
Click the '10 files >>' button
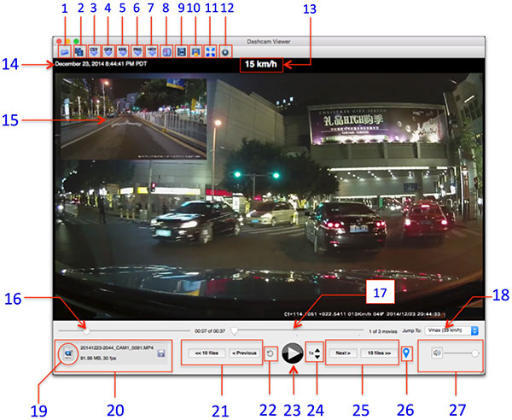pos(378,352)
